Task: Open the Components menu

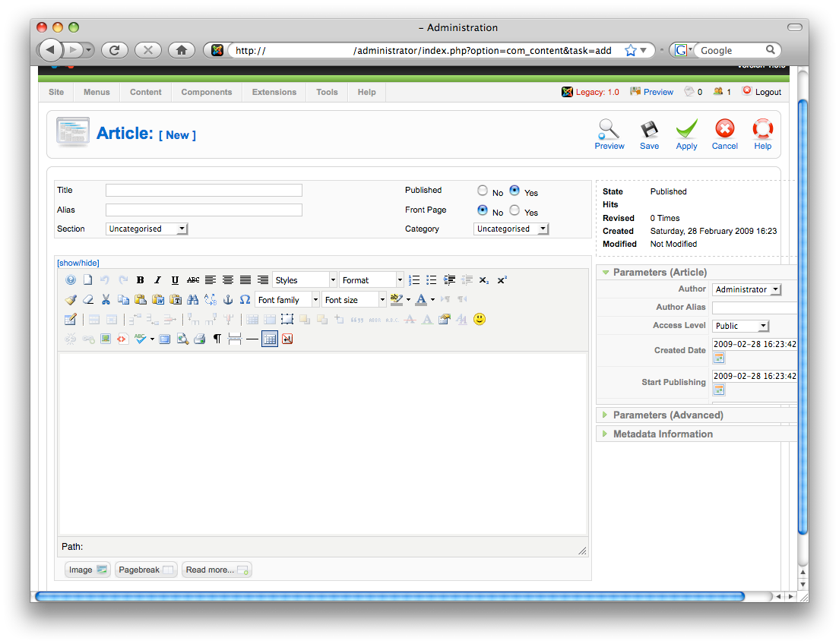Action: point(207,92)
